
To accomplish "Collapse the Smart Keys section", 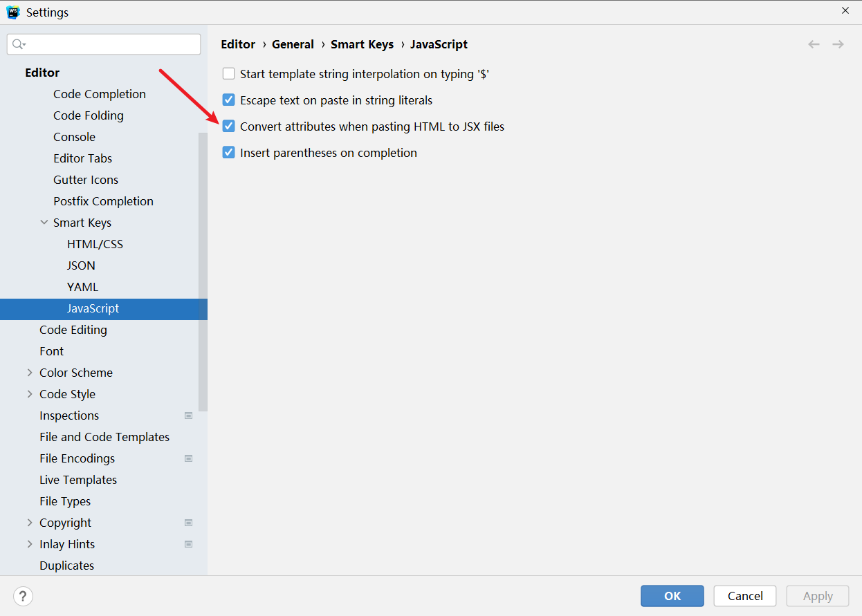I will click(x=43, y=222).
